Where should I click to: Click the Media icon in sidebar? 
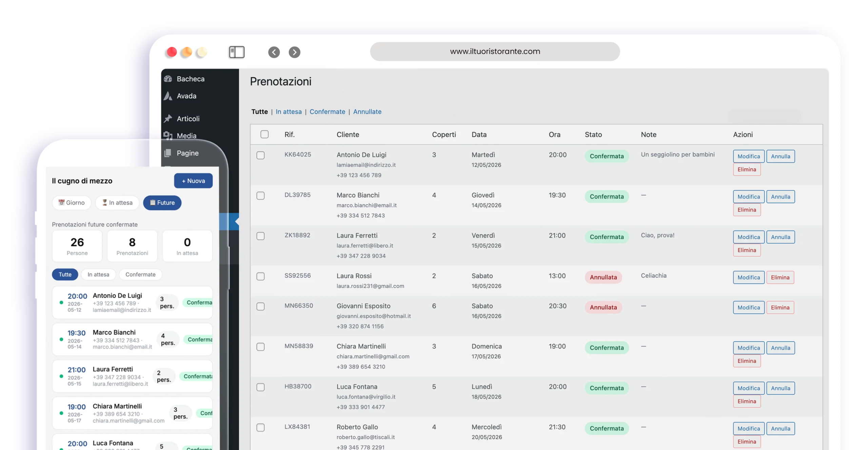[x=168, y=136]
